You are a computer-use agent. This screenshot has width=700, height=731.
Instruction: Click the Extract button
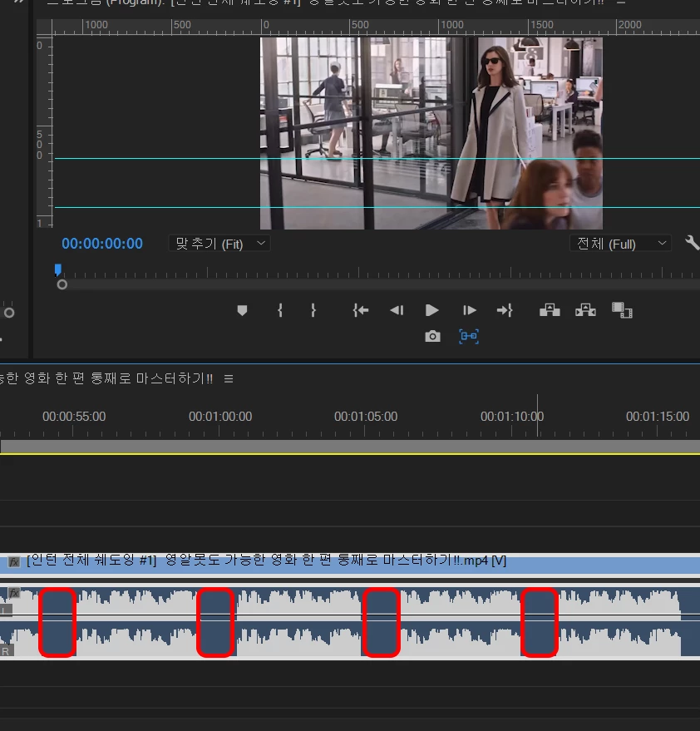pos(585,310)
